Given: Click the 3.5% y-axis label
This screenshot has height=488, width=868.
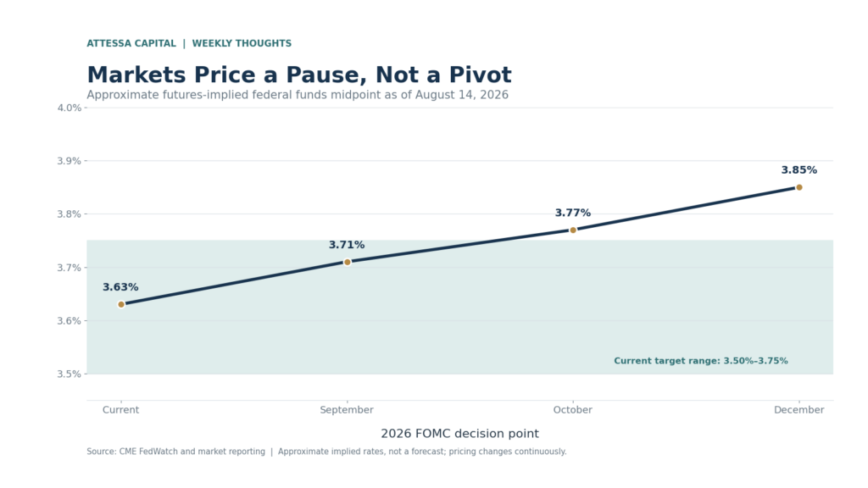Looking at the screenshot, I should (x=70, y=374).
